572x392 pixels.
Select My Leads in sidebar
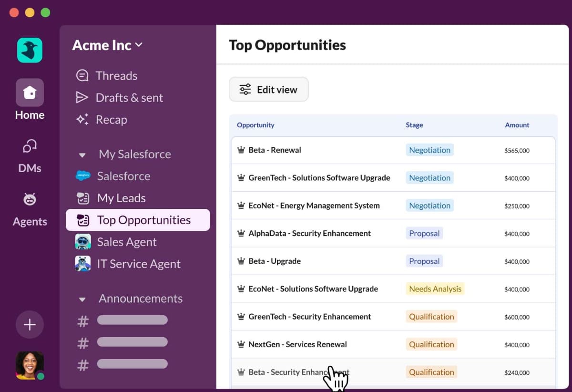pyautogui.click(x=121, y=198)
